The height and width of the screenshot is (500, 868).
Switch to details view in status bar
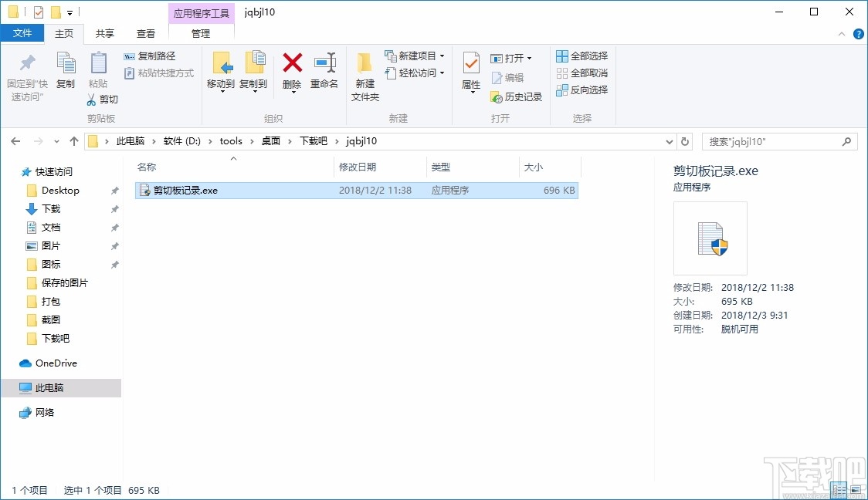[839, 489]
